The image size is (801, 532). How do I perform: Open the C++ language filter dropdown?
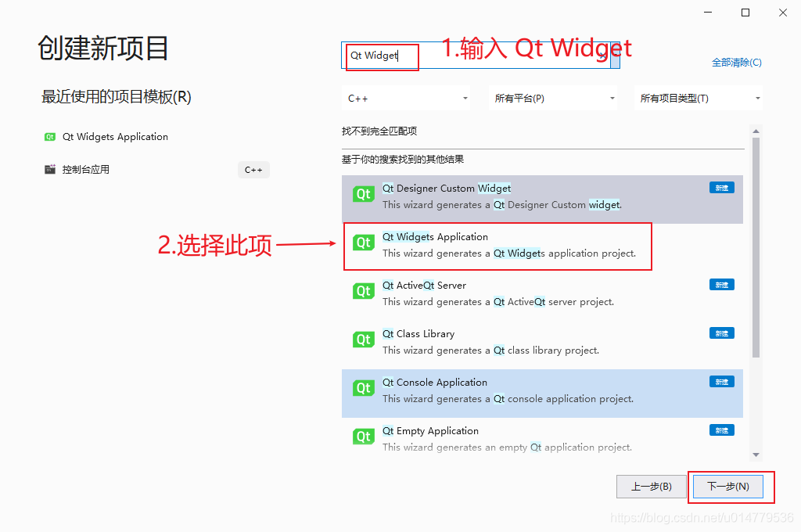pos(406,98)
